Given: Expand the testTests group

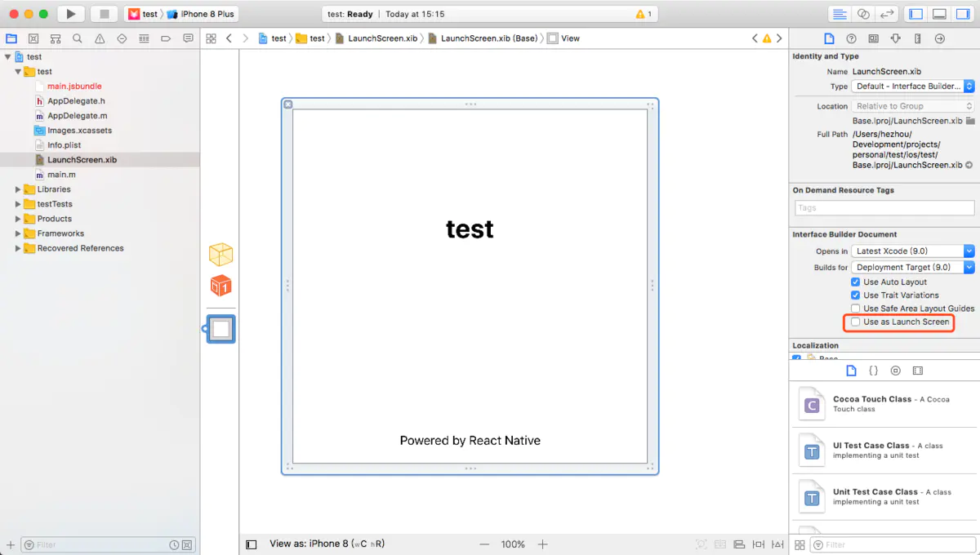Looking at the screenshot, I should tap(18, 204).
